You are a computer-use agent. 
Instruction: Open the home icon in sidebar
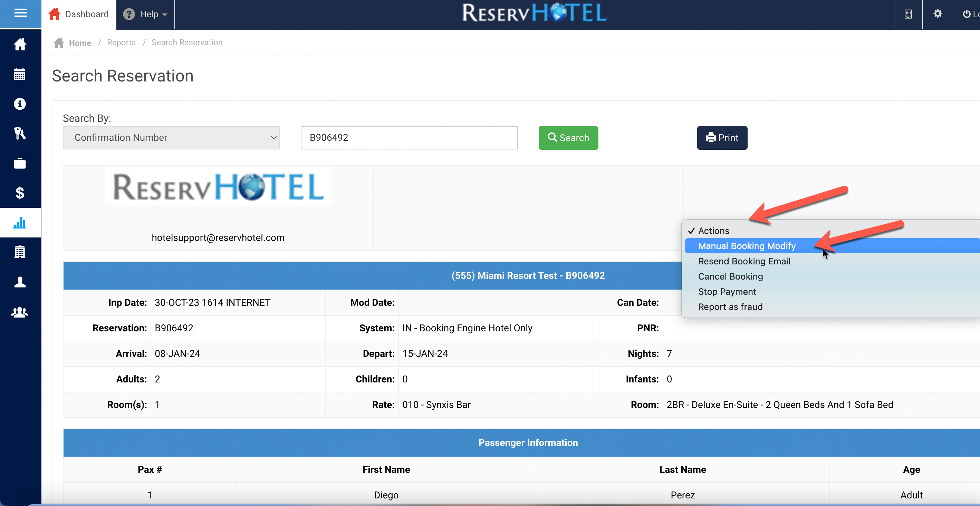(x=20, y=44)
